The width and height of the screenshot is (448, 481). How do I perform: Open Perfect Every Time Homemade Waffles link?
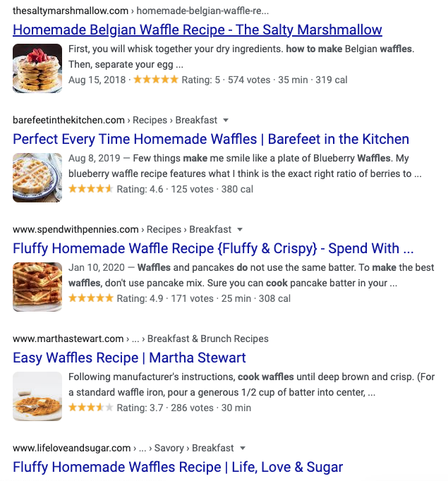[x=211, y=139]
